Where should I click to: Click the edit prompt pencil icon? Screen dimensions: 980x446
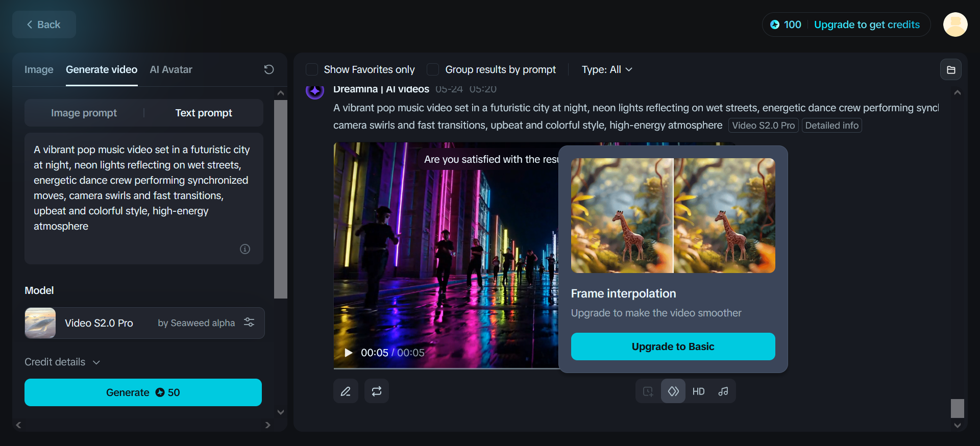(346, 391)
